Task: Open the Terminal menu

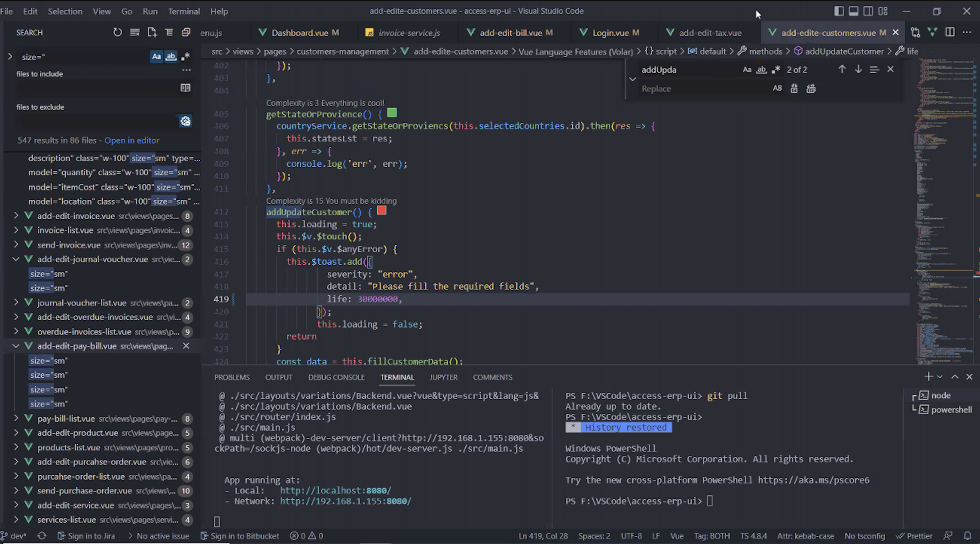Action: (184, 11)
